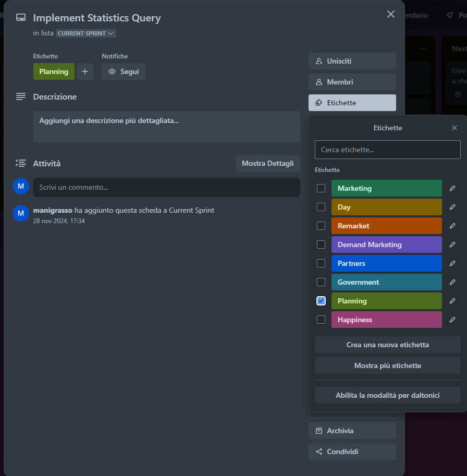
Task: Edit the Day label via pencil icon
Action: (x=452, y=207)
